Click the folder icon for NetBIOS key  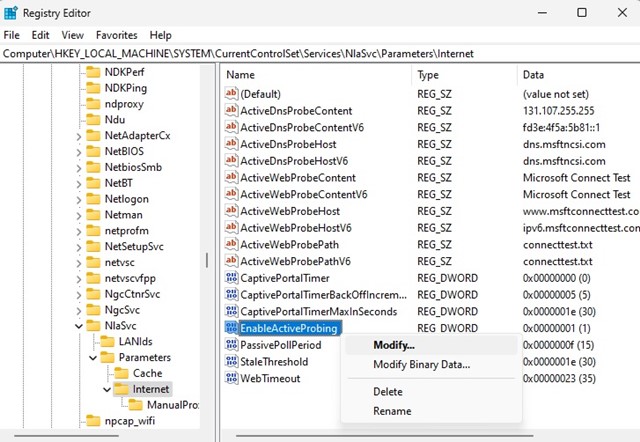[x=93, y=152]
